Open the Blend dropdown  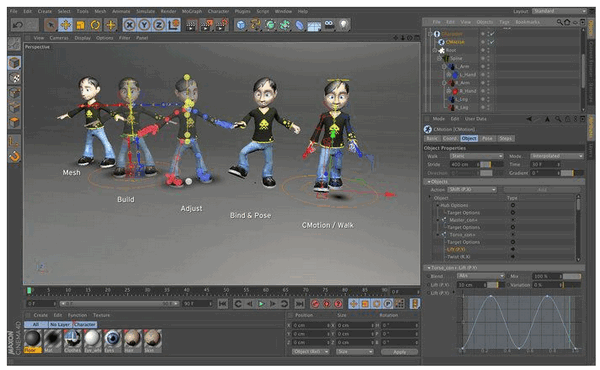[481, 276]
